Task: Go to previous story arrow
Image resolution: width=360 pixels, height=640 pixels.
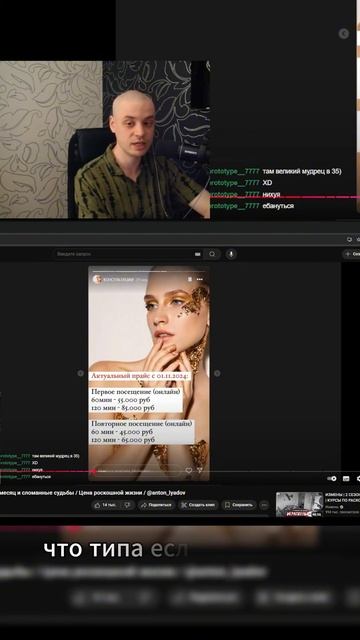Action: click(80, 373)
